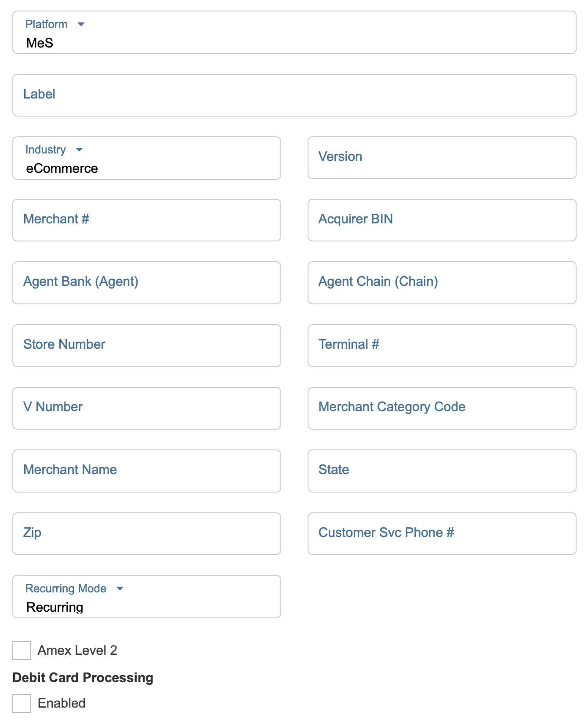
Task: Click the Customer Svc Phone # field
Action: (442, 533)
